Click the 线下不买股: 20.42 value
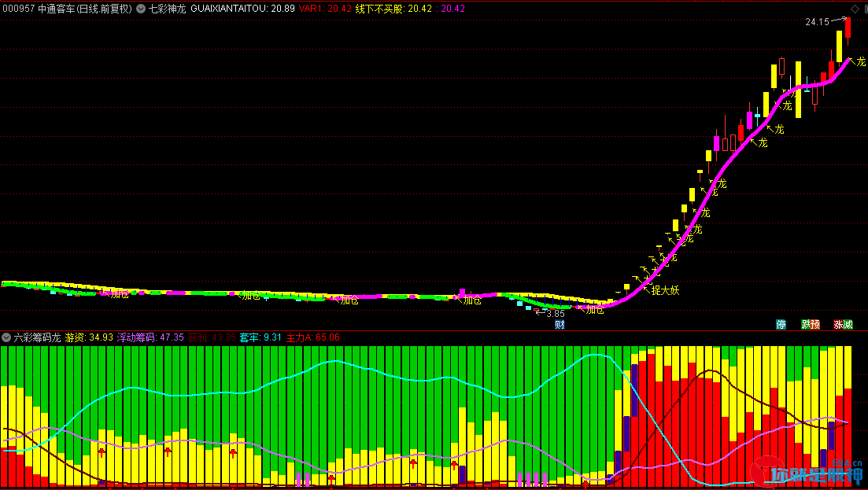 click(393, 9)
